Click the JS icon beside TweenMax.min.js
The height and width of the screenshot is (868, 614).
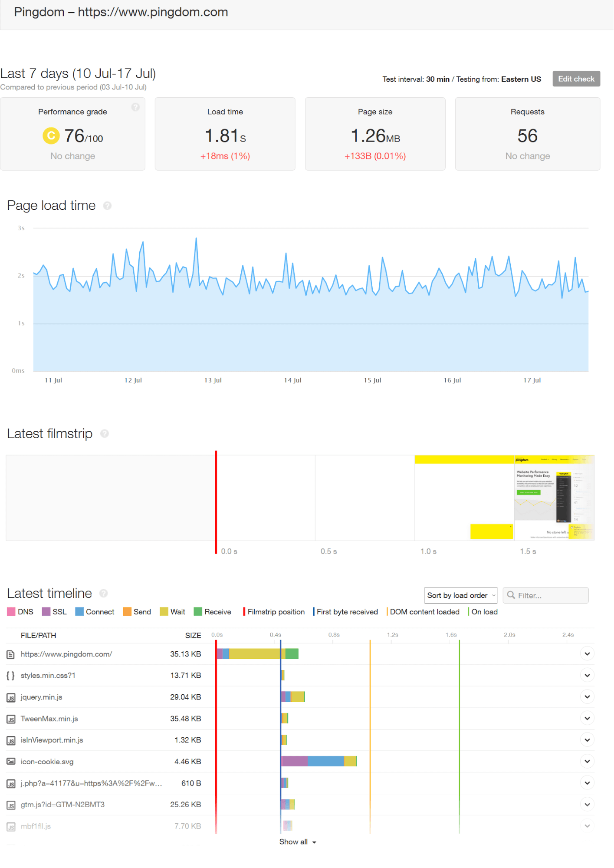click(x=11, y=719)
